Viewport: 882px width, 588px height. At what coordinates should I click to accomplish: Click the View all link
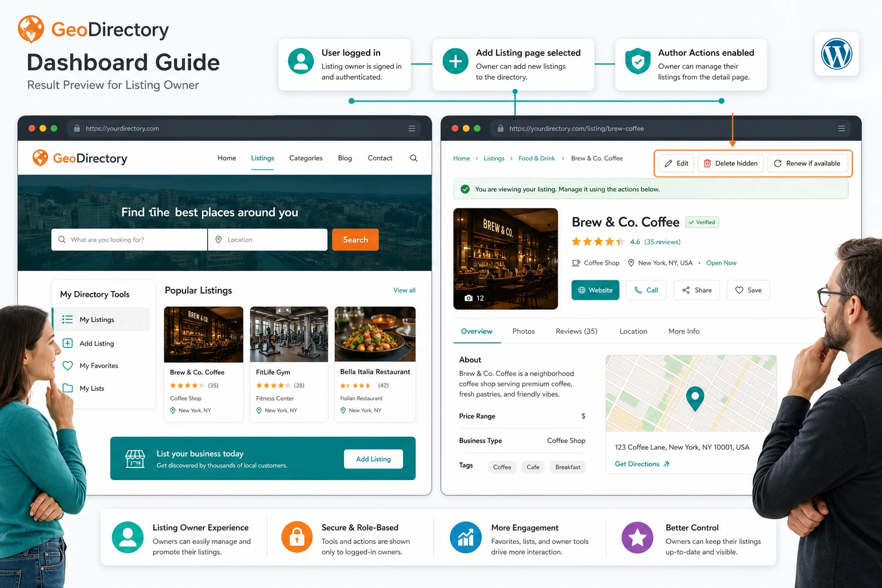(x=404, y=290)
